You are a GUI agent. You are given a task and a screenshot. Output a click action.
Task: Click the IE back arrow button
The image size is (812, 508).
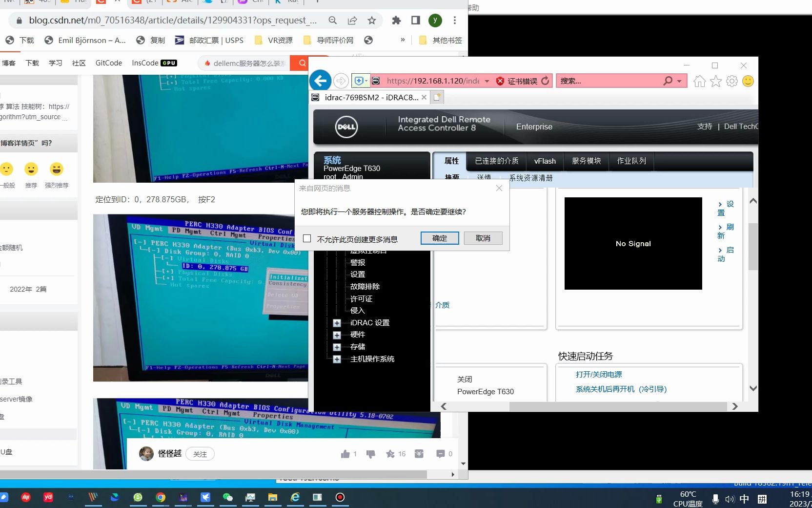[321, 81]
